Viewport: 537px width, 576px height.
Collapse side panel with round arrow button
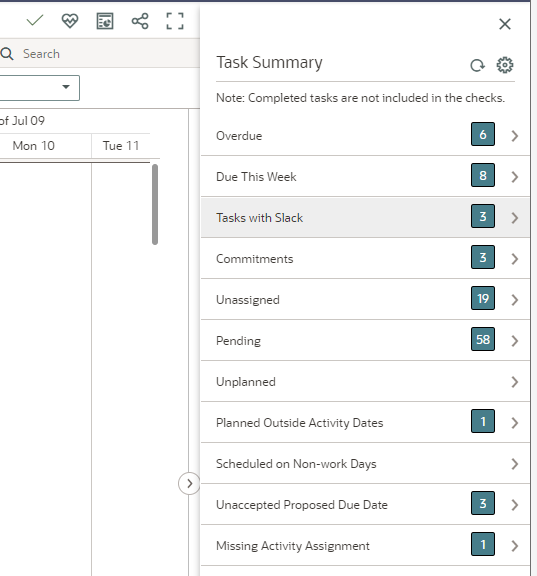pyautogui.click(x=189, y=483)
